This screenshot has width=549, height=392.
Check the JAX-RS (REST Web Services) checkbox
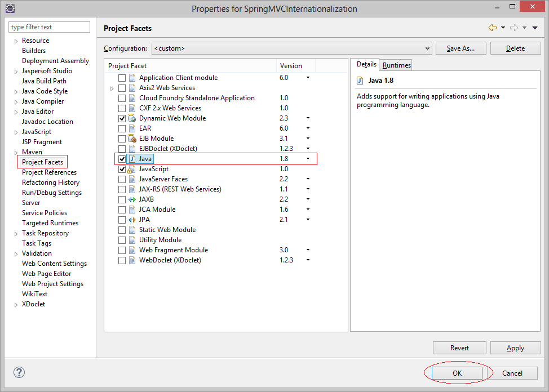(122, 189)
